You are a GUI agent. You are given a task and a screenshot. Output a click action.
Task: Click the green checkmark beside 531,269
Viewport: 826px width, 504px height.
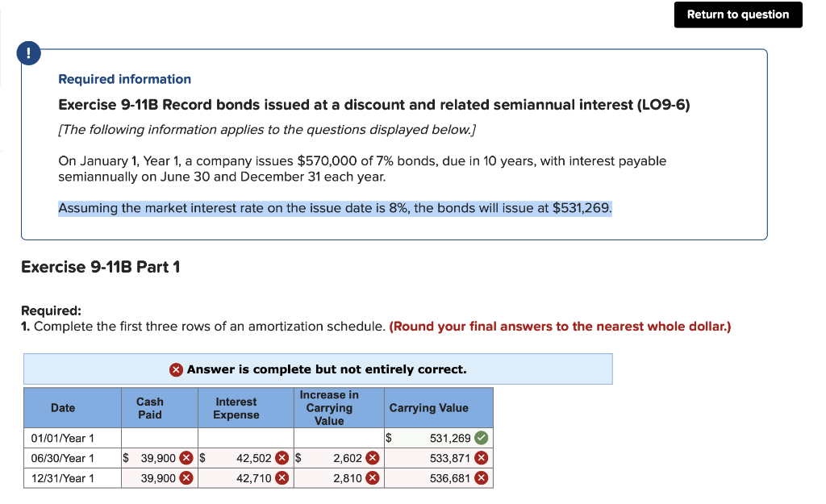click(x=481, y=438)
